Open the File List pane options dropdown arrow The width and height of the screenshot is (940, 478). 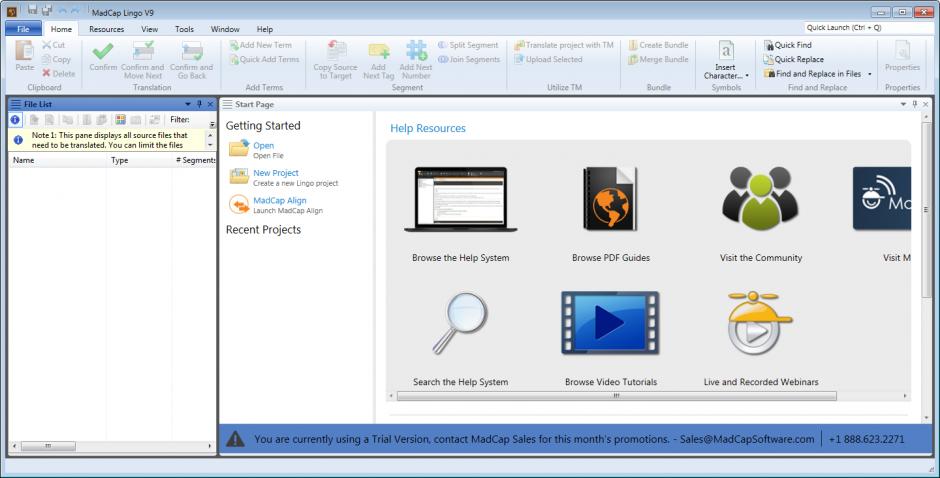(x=188, y=104)
